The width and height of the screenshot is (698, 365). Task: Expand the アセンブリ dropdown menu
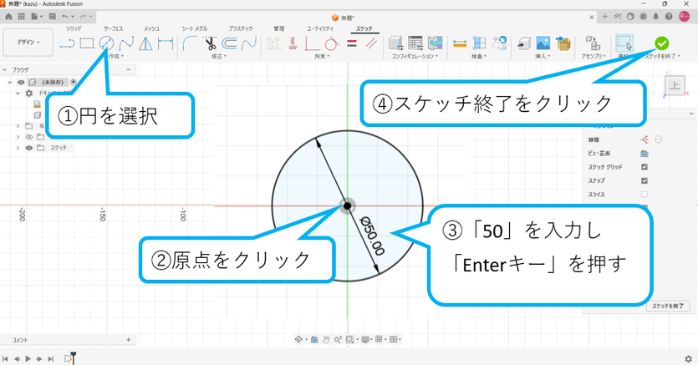pyautogui.click(x=593, y=57)
